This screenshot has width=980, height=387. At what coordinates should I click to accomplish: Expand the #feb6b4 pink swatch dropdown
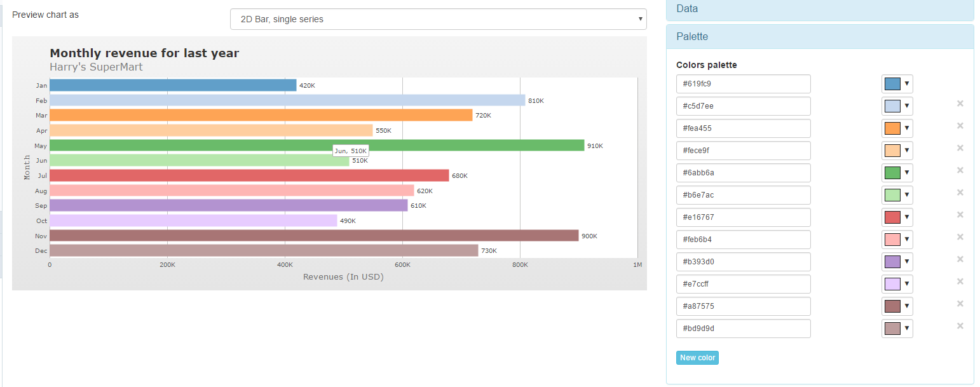point(897,240)
